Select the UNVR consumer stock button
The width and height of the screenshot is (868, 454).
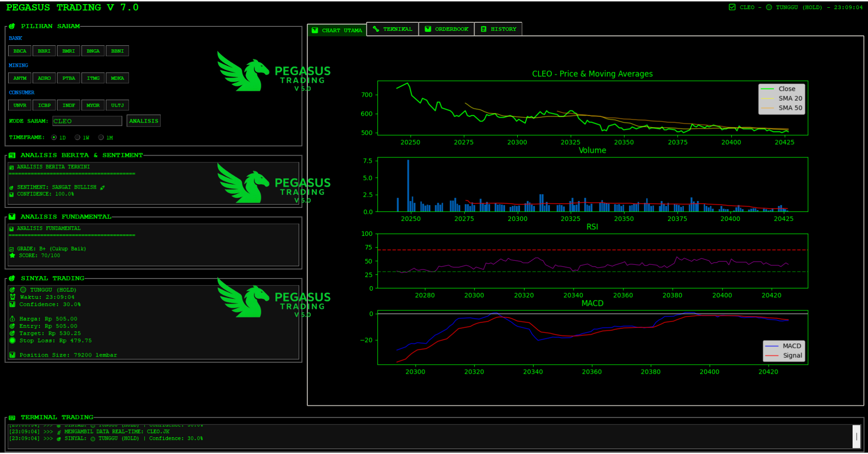20,105
